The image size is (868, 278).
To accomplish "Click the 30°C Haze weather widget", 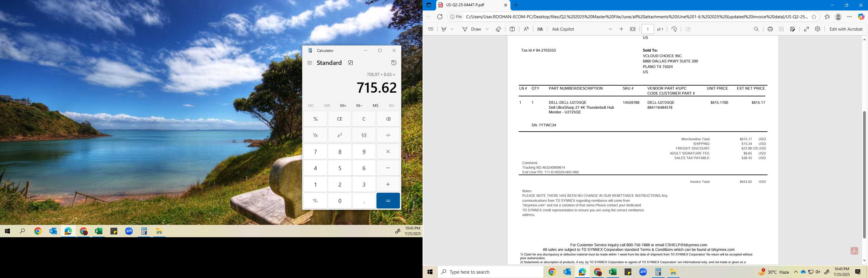I will (x=774, y=272).
